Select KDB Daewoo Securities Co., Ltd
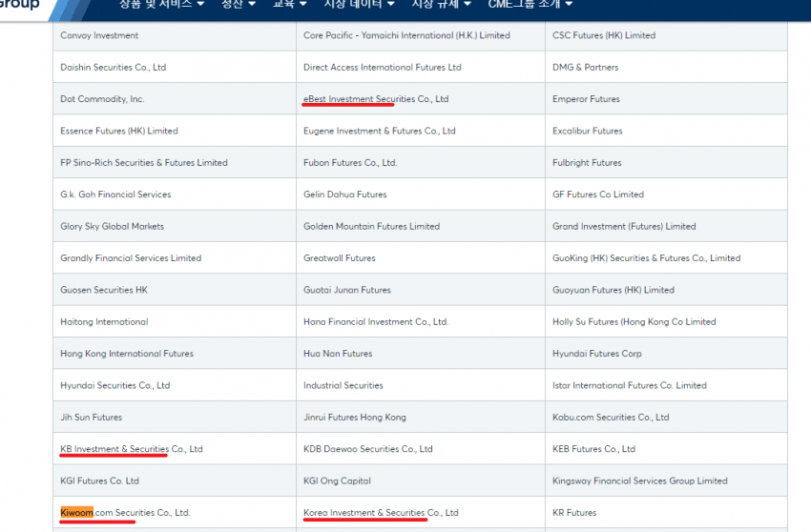The height and width of the screenshot is (532, 811). 367,449
